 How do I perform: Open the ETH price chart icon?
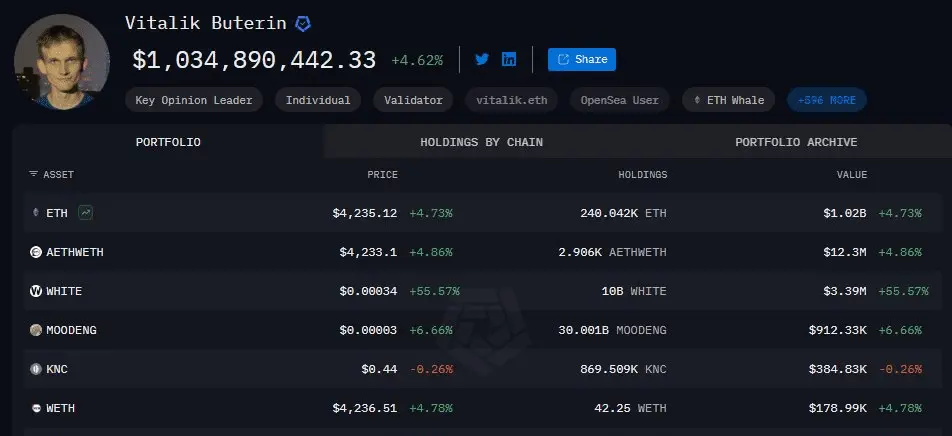86,213
